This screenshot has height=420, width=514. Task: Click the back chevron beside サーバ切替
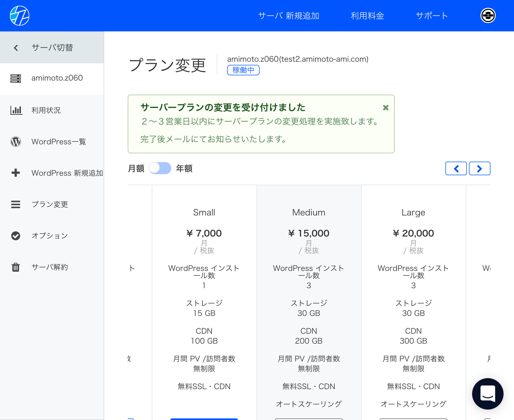pyautogui.click(x=16, y=48)
